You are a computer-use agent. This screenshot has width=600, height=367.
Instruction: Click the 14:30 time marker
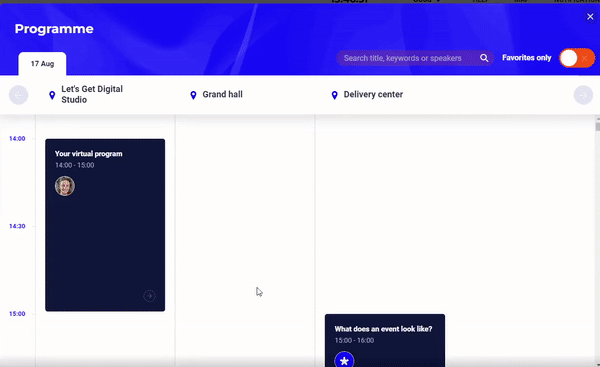tap(17, 226)
